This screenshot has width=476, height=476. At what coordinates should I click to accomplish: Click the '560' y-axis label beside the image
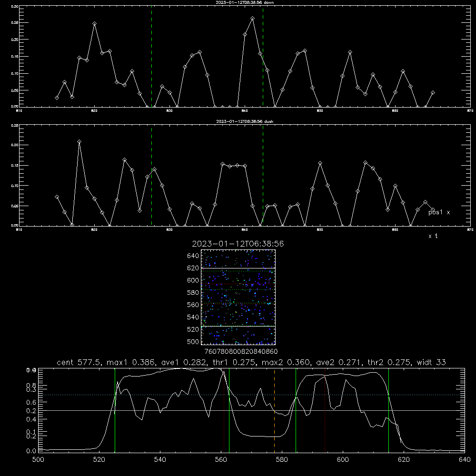click(x=193, y=305)
